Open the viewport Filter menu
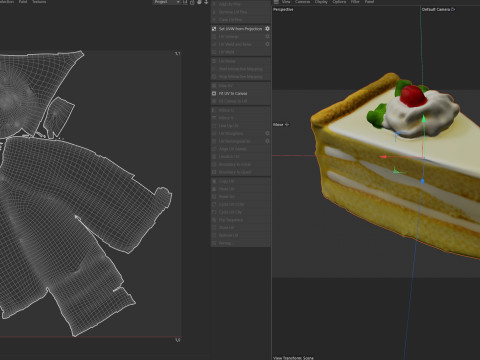Screen dimensions: 480x360 (355, 2)
